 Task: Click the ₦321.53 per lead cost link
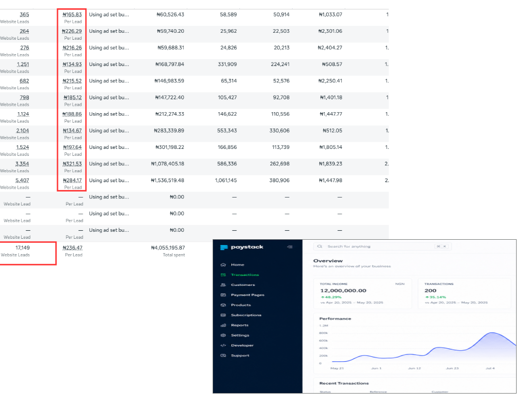click(72, 164)
